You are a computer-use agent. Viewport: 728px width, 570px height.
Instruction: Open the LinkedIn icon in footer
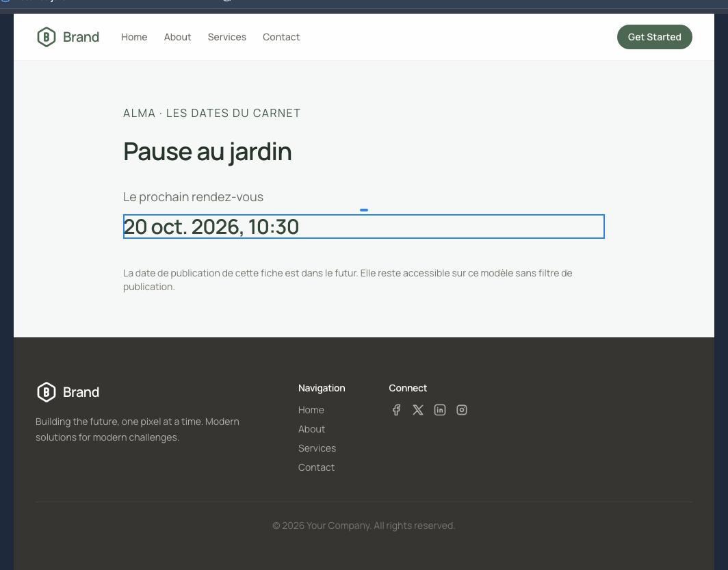[440, 410]
